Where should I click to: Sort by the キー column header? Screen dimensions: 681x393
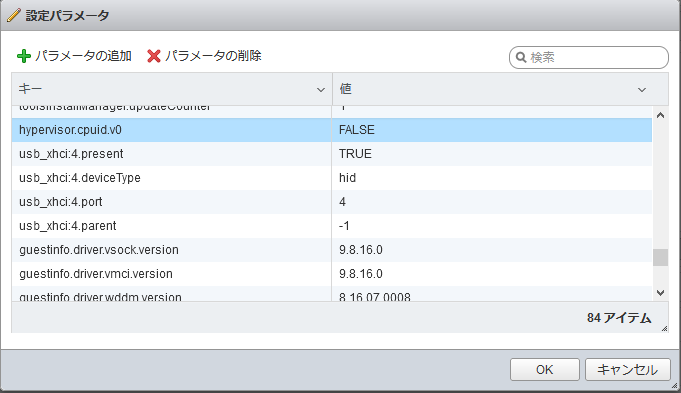coord(172,89)
